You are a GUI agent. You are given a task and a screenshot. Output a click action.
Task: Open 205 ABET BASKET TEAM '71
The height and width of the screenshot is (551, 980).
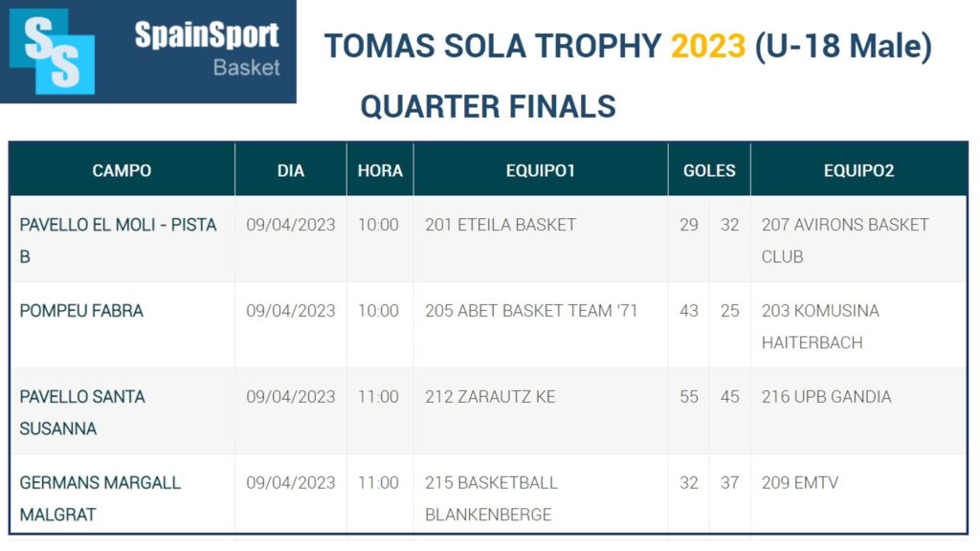[x=531, y=311]
